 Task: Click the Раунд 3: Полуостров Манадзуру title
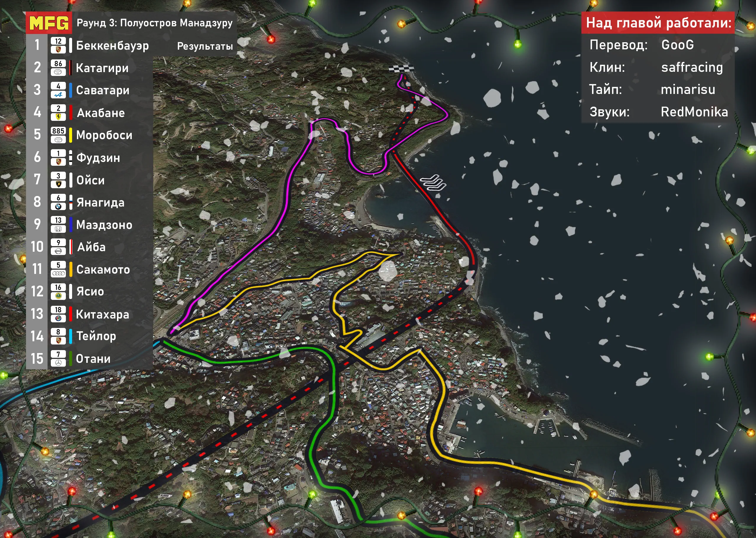pyautogui.click(x=155, y=23)
